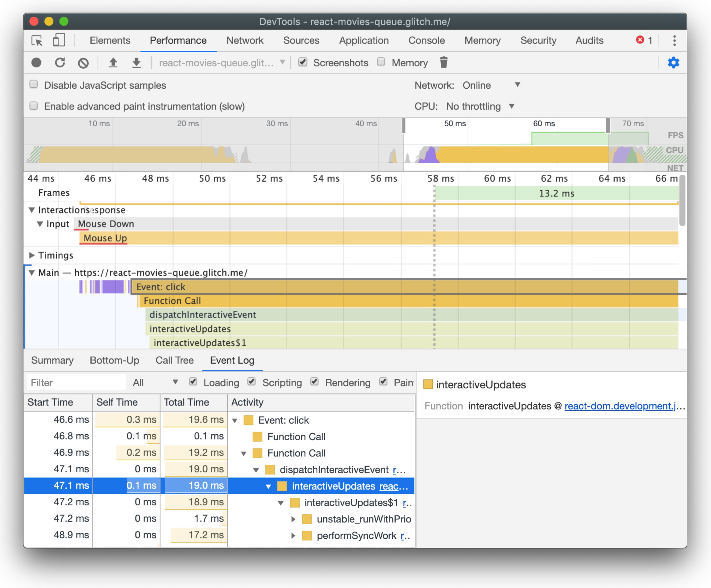711x588 pixels.
Task: Click the Filter text field
Action: pyautogui.click(x=77, y=383)
